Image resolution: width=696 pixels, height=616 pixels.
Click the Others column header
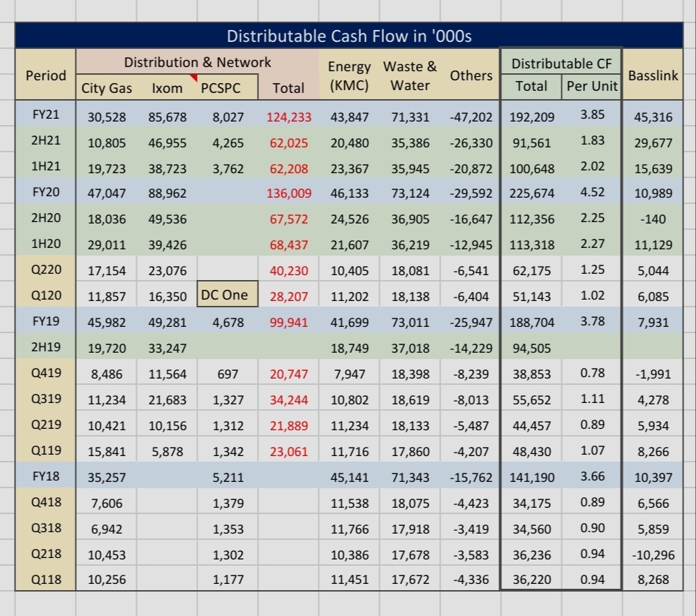pos(470,75)
